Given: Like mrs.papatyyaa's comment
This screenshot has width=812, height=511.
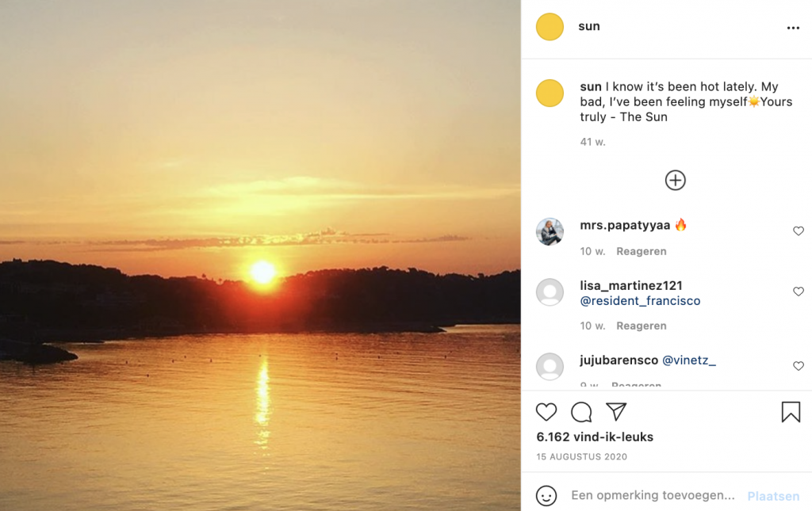Looking at the screenshot, I should (798, 231).
